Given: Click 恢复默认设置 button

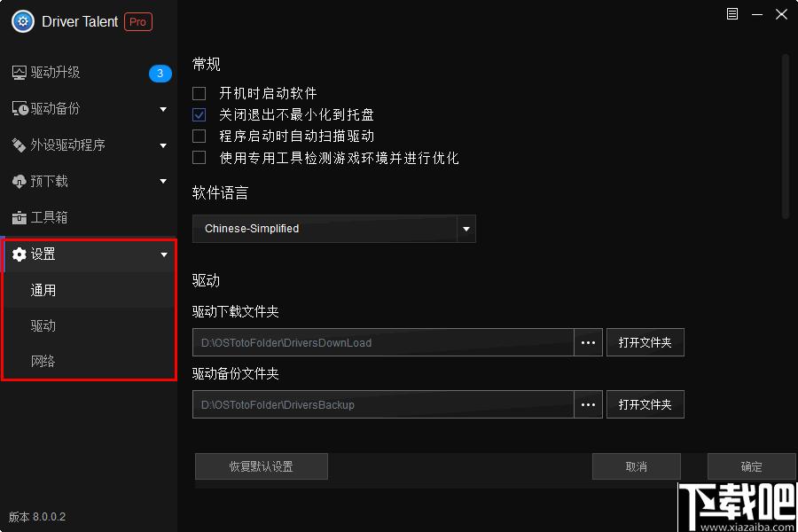Looking at the screenshot, I should (x=261, y=466).
